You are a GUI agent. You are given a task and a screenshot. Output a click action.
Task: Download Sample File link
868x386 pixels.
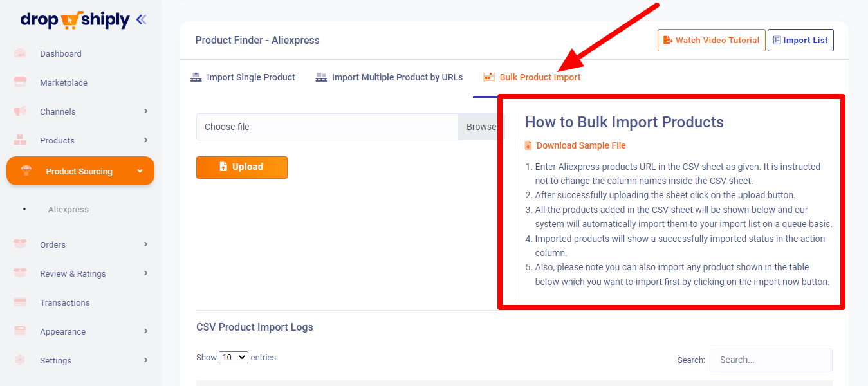click(581, 145)
